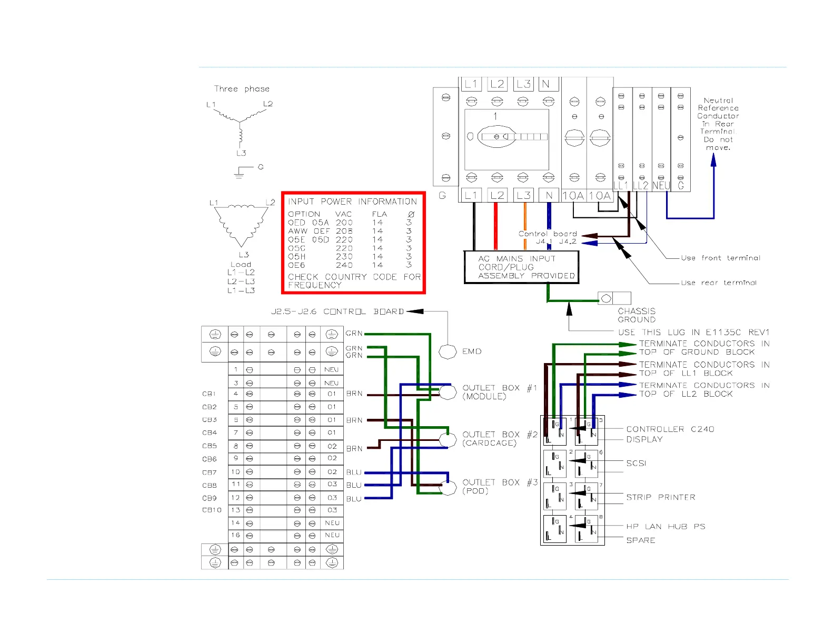This screenshot has width=834, height=644.
Task: Click the 'AC MAINS INPUT CORD/PLUG ASSEMBLY PROVIDED' box
Action: click(x=521, y=267)
